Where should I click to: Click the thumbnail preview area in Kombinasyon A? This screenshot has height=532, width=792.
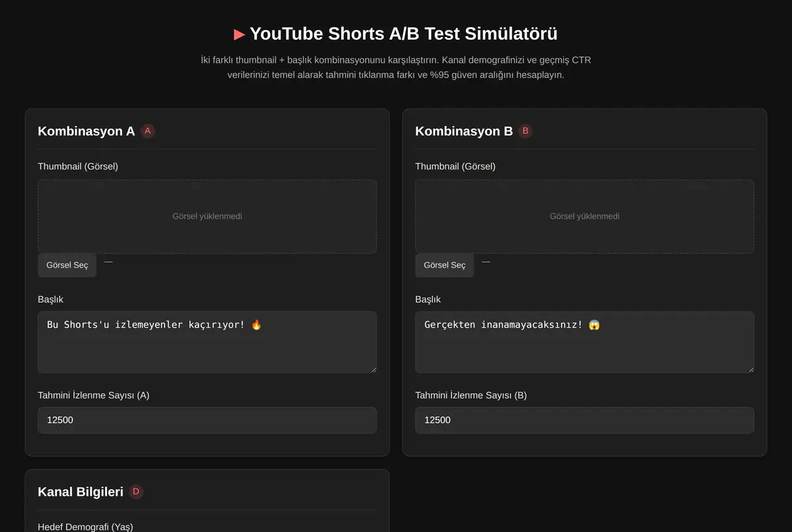coord(207,216)
